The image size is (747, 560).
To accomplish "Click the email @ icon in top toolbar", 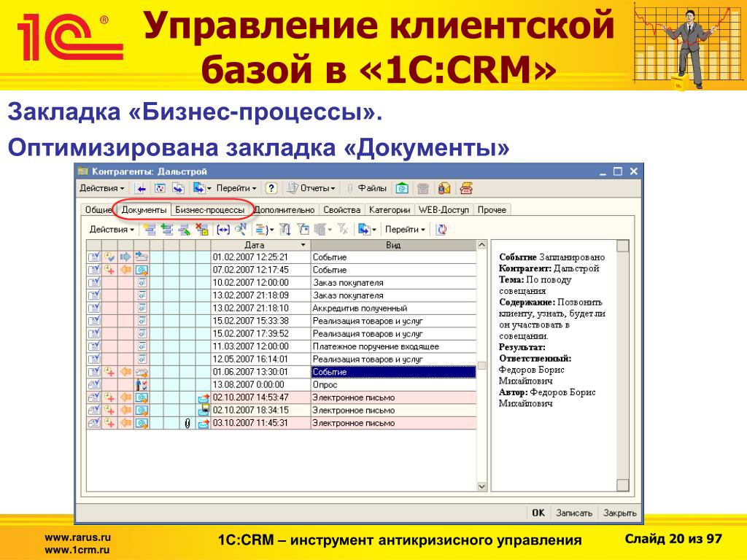I will click(x=401, y=188).
